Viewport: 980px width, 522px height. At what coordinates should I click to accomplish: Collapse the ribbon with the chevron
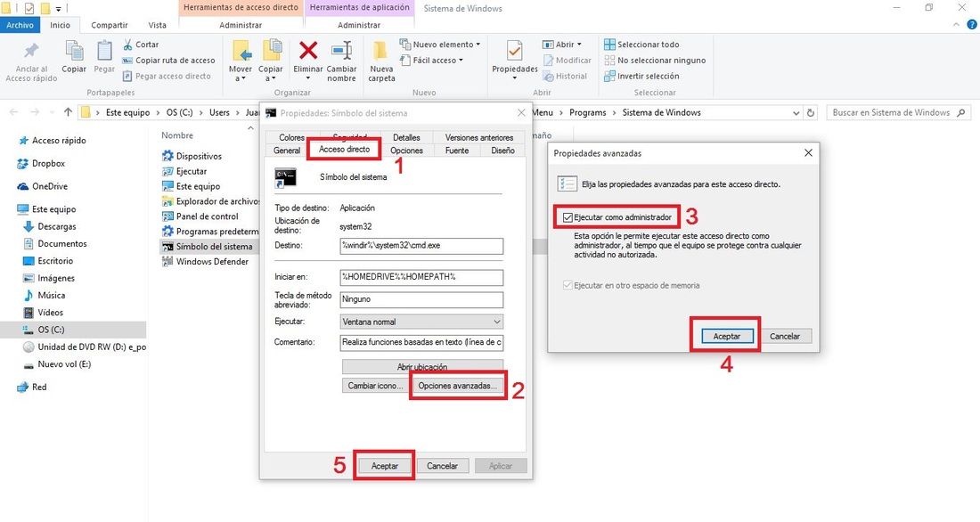(956, 25)
